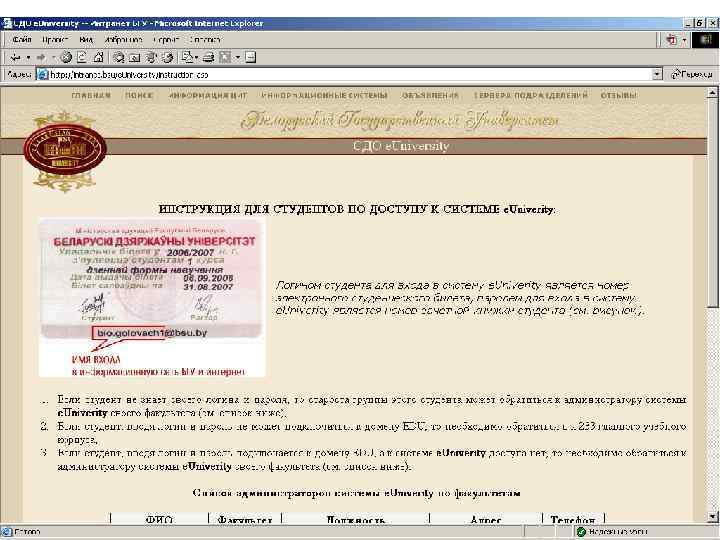720x540 pixels.
Task: Click the IE logo throbber
Action: tap(706, 40)
